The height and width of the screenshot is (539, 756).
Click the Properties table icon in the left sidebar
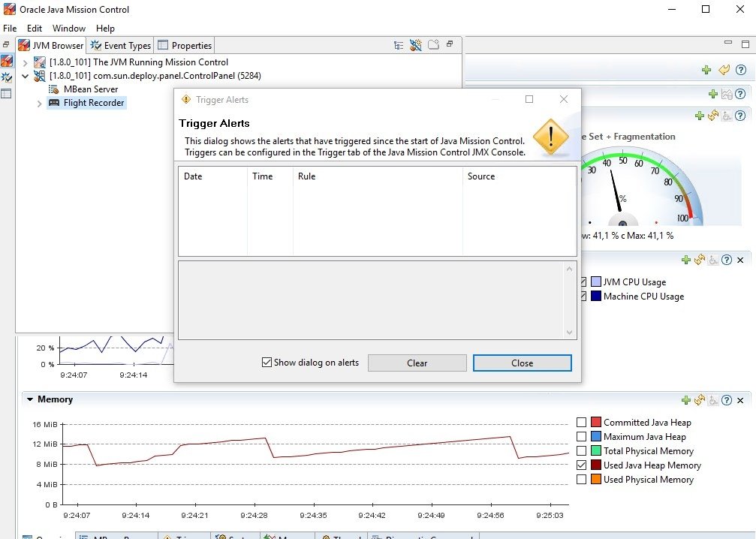click(x=6, y=94)
